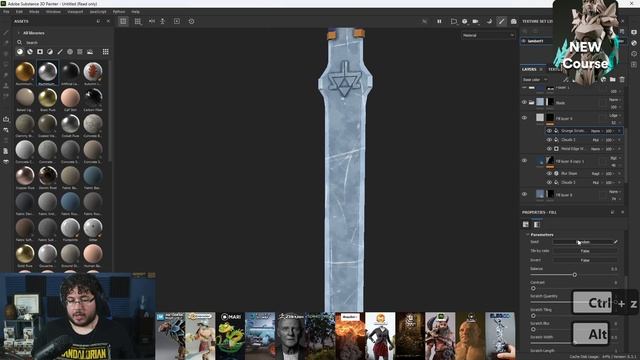Click the second icon in right sidebar
This screenshot has height=360, width=640.
pyautogui.click(x=634, y=43)
